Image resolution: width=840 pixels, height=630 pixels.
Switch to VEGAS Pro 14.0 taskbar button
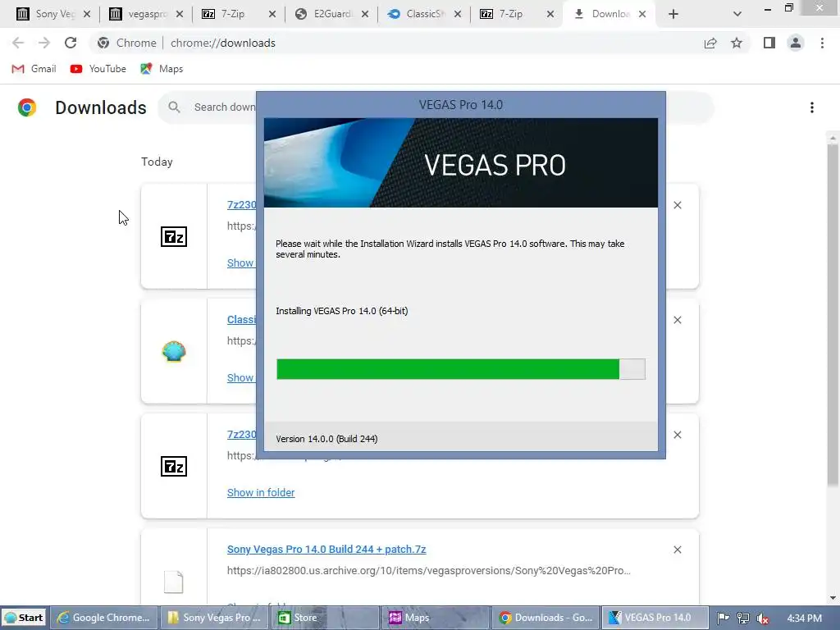[x=655, y=618]
